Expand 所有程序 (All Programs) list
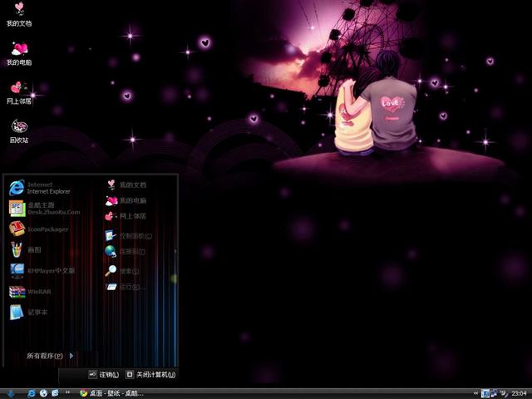 (x=50, y=356)
